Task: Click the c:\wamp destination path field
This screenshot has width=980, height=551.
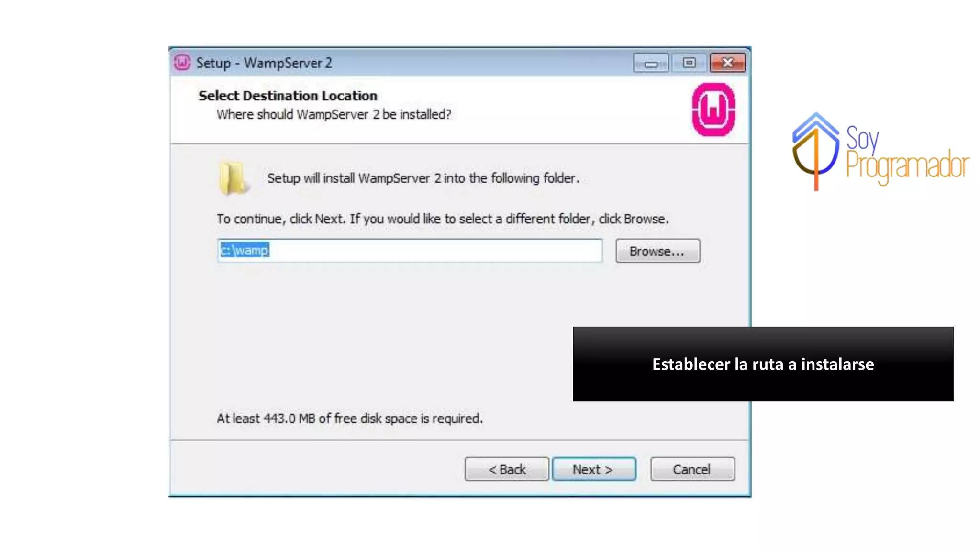Action: 410,251
